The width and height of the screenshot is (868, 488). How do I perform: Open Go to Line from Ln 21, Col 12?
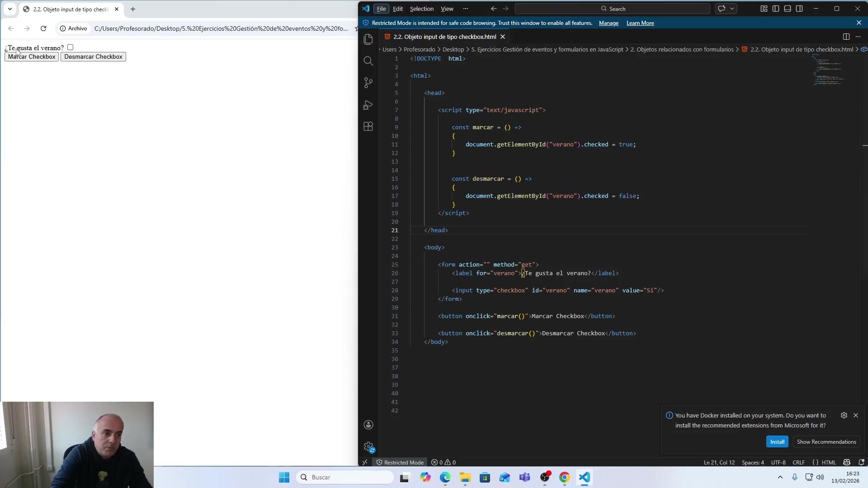coord(719,462)
